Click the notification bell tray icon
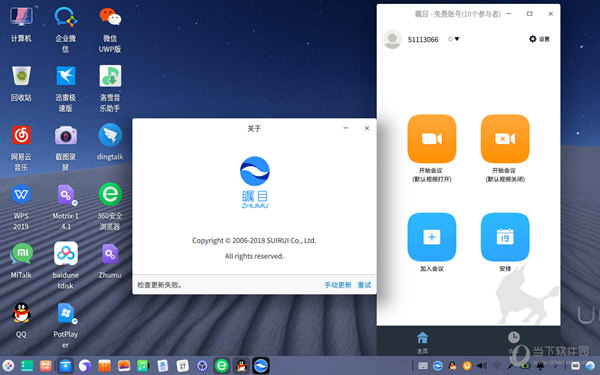Viewport: 600px width, 375px height. (x=540, y=366)
